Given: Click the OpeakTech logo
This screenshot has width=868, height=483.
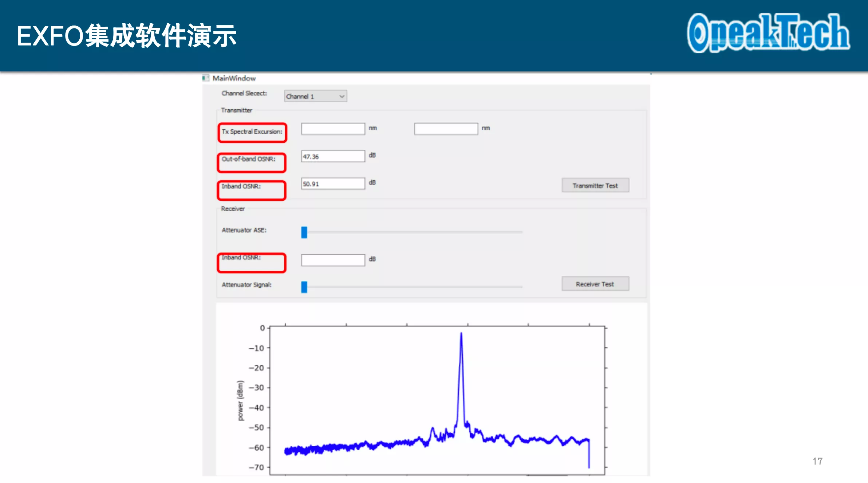Looking at the screenshot, I should coord(768,33).
